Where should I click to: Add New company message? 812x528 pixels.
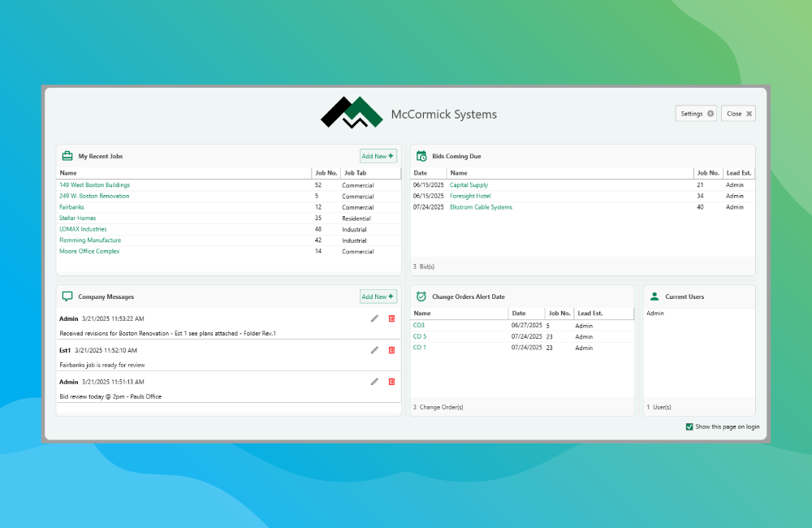point(378,296)
